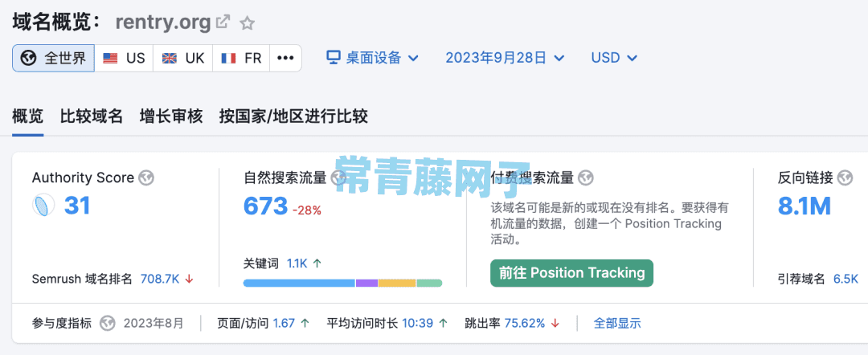Screen dimensions: 868x355
Task: Click the green keyword distribution bar segment
Action: pyautogui.click(x=429, y=283)
